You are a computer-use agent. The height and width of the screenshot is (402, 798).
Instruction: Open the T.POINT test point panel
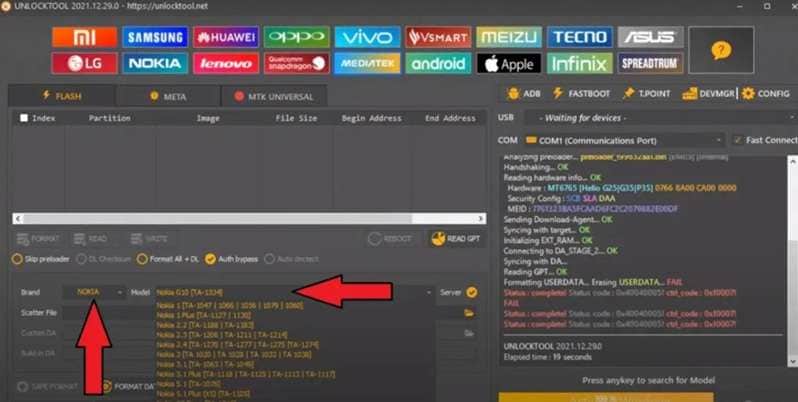pos(646,94)
